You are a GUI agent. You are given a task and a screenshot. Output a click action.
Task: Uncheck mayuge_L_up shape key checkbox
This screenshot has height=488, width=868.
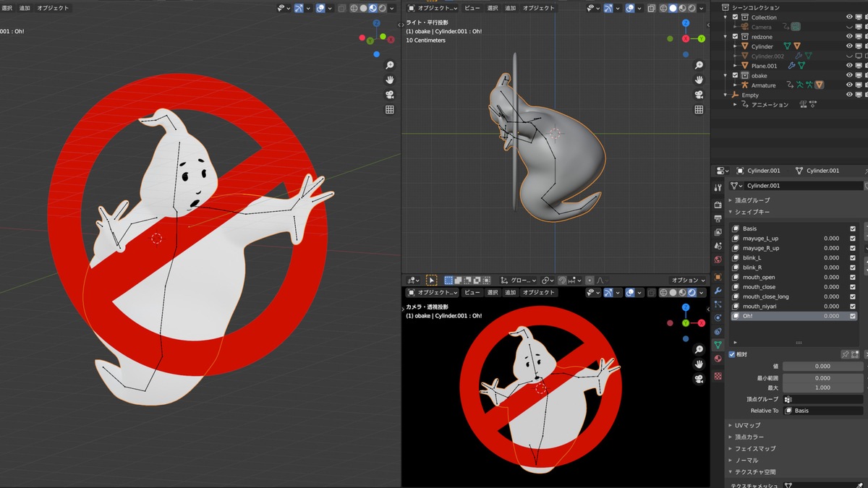[853, 238]
